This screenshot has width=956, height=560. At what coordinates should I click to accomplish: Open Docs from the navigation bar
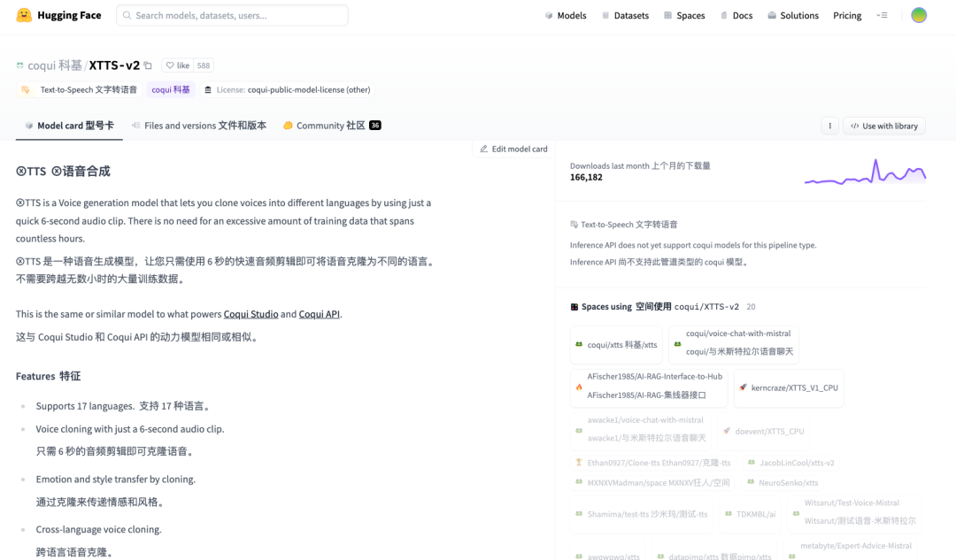736,16
